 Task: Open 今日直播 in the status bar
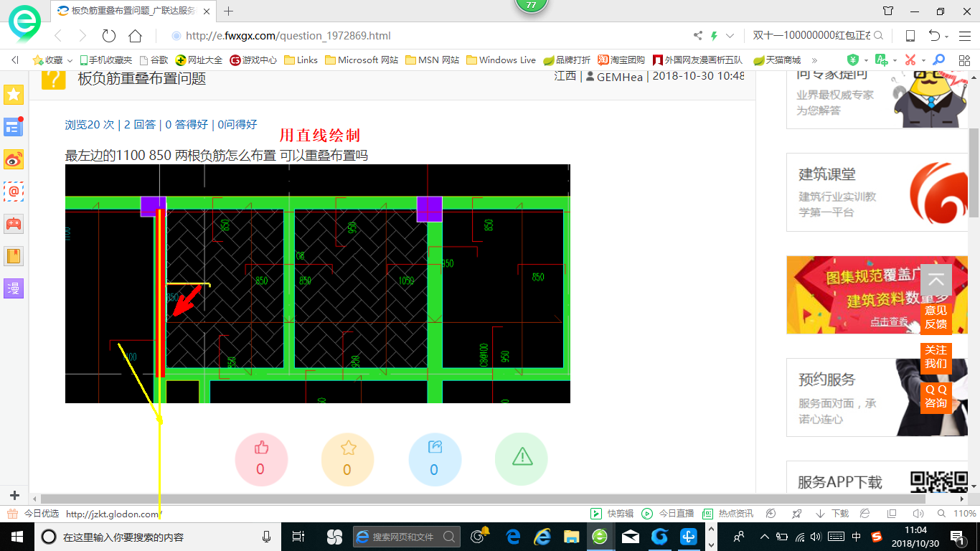[x=668, y=514]
